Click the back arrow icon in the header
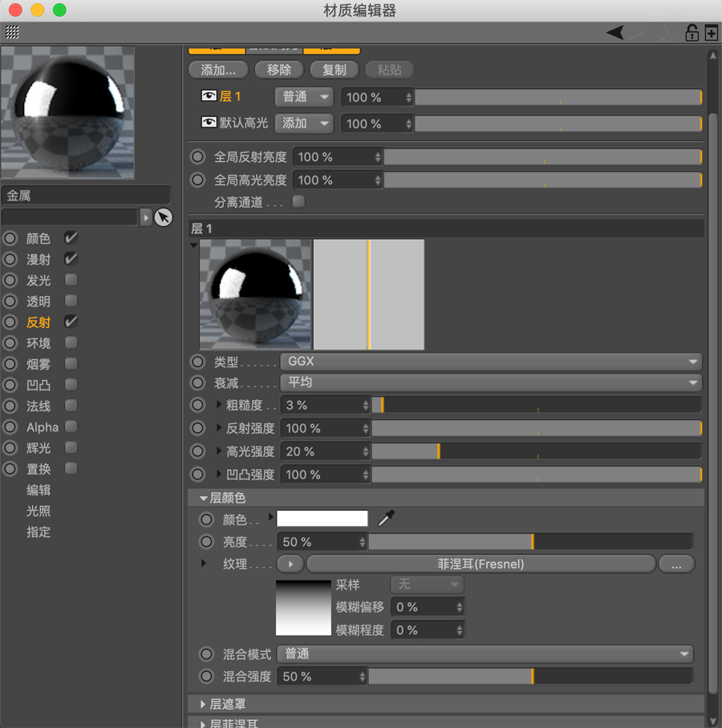 pos(615,31)
